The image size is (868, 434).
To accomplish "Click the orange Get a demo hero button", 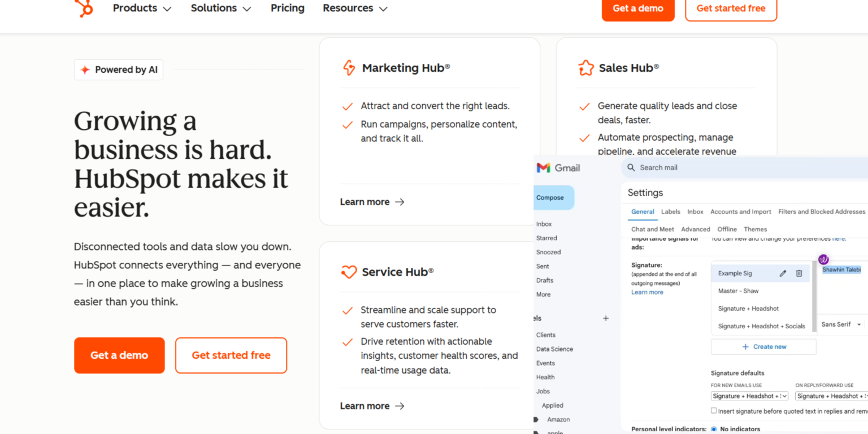I will point(119,355).
